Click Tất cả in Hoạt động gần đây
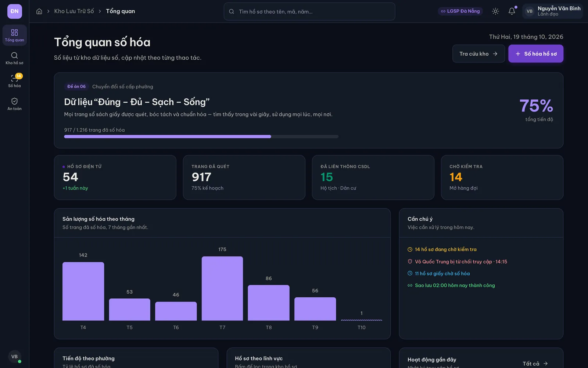This screenshot has height=368, width=588. (535, 364)
